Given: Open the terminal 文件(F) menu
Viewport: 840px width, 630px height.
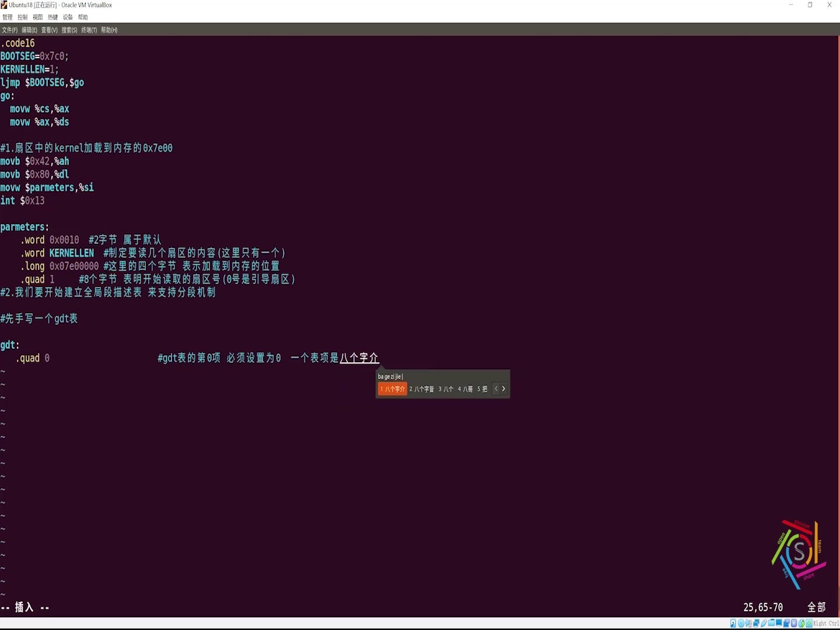Looking at the screenshot, I should 9,30.
